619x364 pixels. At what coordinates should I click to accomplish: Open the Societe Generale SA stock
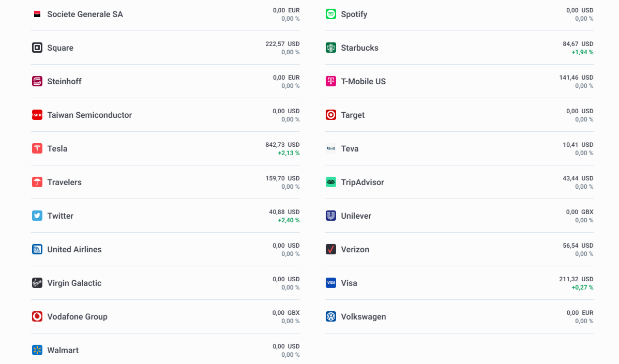85,14
